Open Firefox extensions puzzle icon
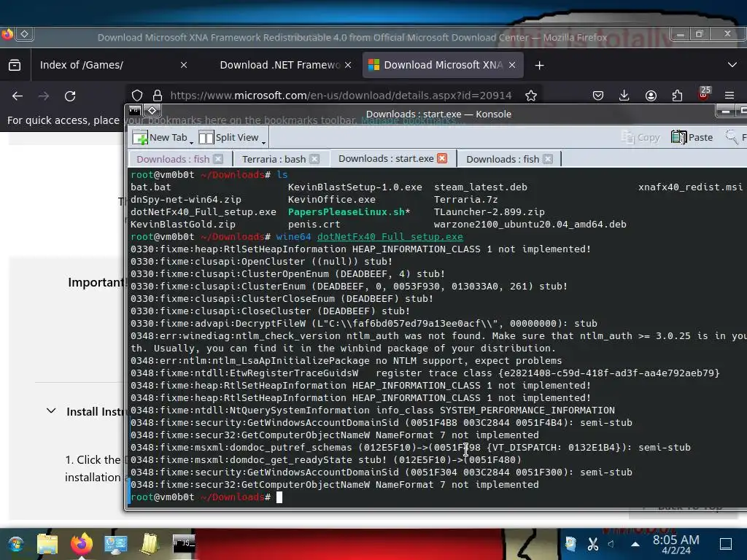 [x=677, y=96]
